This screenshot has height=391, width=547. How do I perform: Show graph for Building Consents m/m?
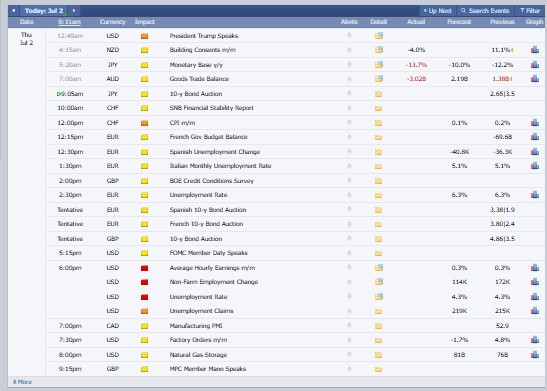click(535, 50)
